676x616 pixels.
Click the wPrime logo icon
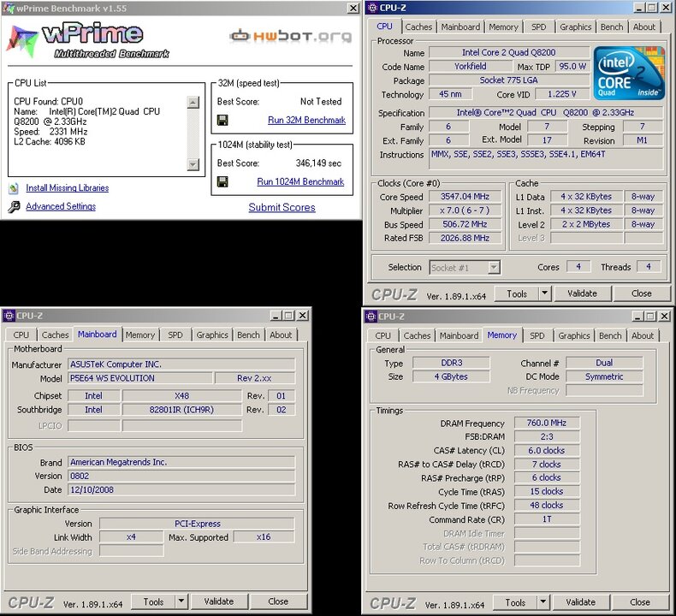click(21, 40)
